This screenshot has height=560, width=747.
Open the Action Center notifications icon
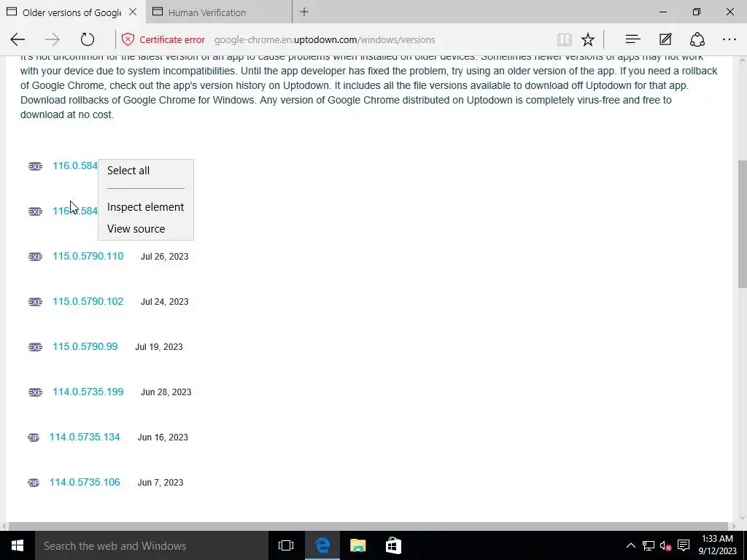684,545
